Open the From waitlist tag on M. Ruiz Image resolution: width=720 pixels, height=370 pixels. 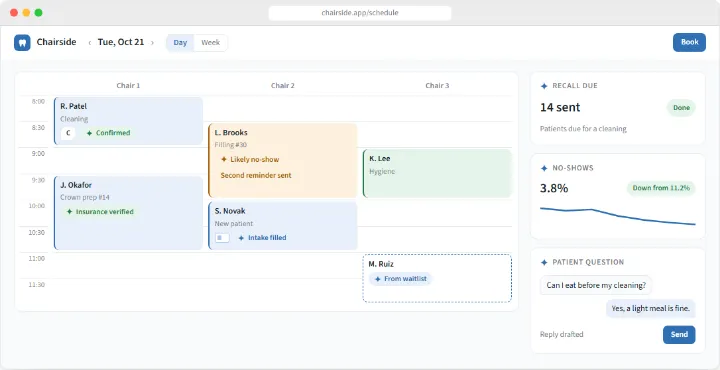click(x=400, y=279)
